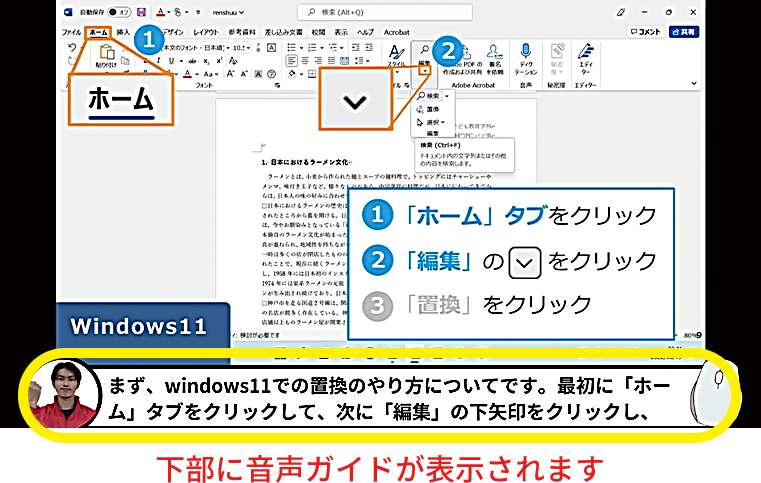This screenshot has width=761, height=483.
Task: Select the ホーム ribbon tab
Action: (x=99, y=32)
